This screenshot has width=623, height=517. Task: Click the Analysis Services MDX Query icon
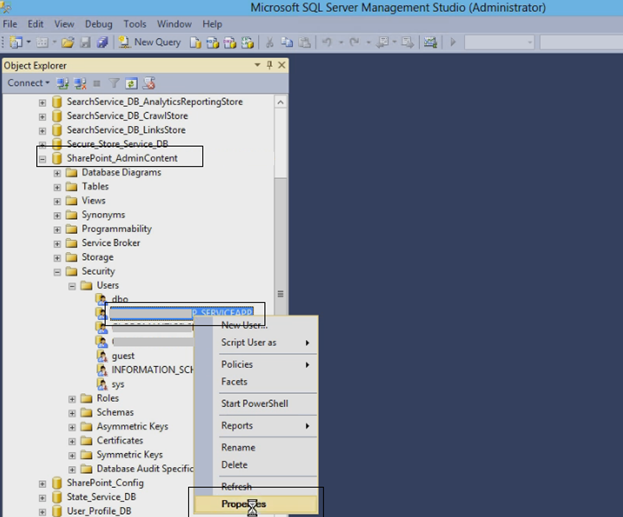(213, 42)
